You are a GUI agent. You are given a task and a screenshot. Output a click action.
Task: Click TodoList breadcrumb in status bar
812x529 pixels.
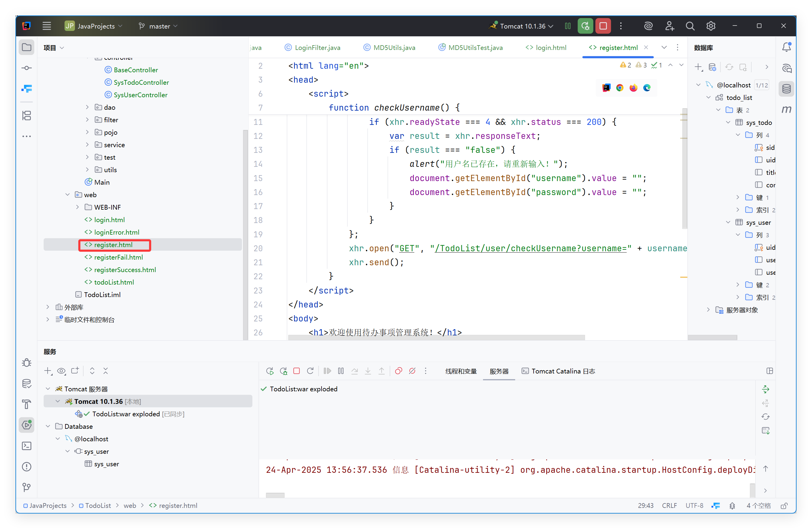tap(95, 506)
